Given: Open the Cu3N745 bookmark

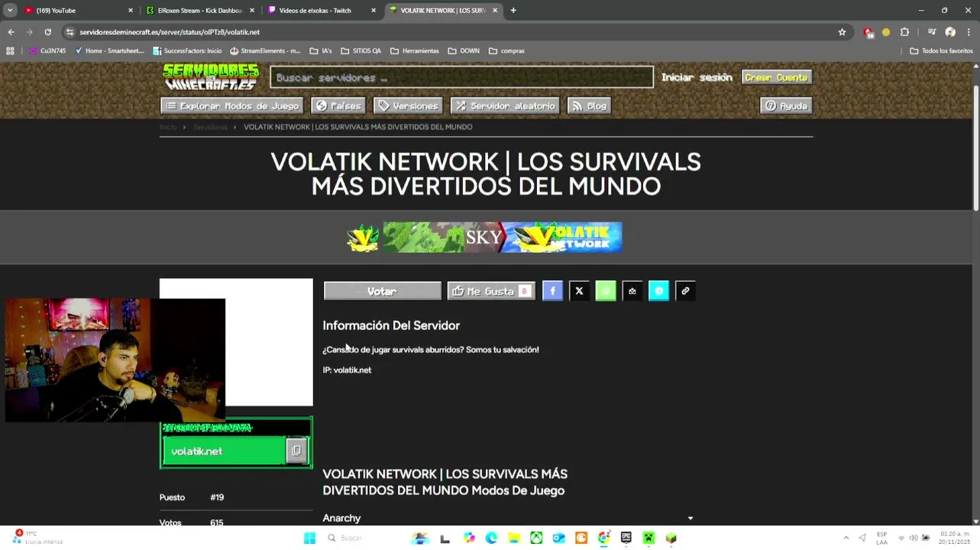Looking at the screenshot, I should coord(47,51).
